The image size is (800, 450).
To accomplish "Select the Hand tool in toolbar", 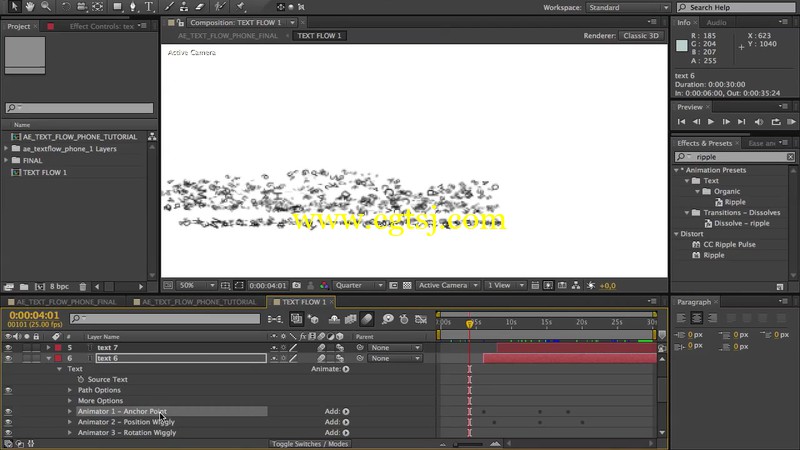I will coord(30,7).
